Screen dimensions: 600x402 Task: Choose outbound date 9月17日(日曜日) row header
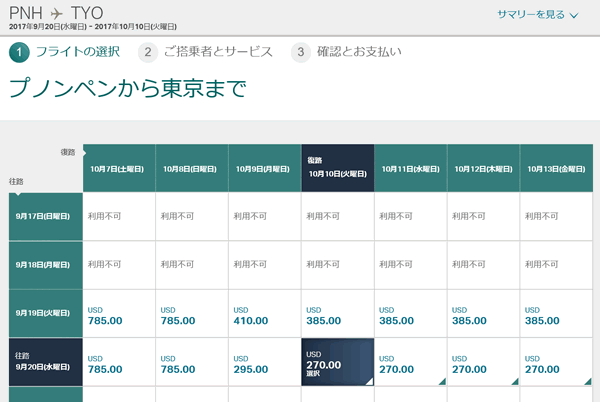[45, 216]
